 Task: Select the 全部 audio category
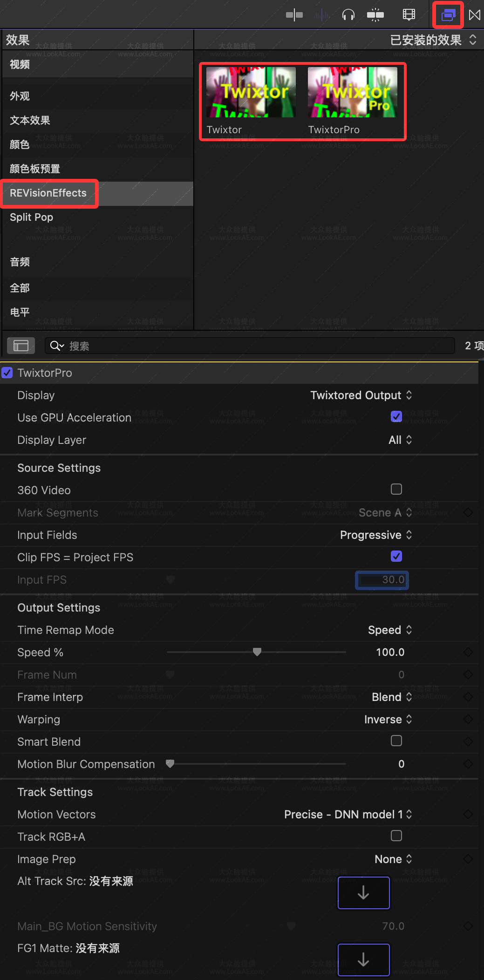click(97, 288)
